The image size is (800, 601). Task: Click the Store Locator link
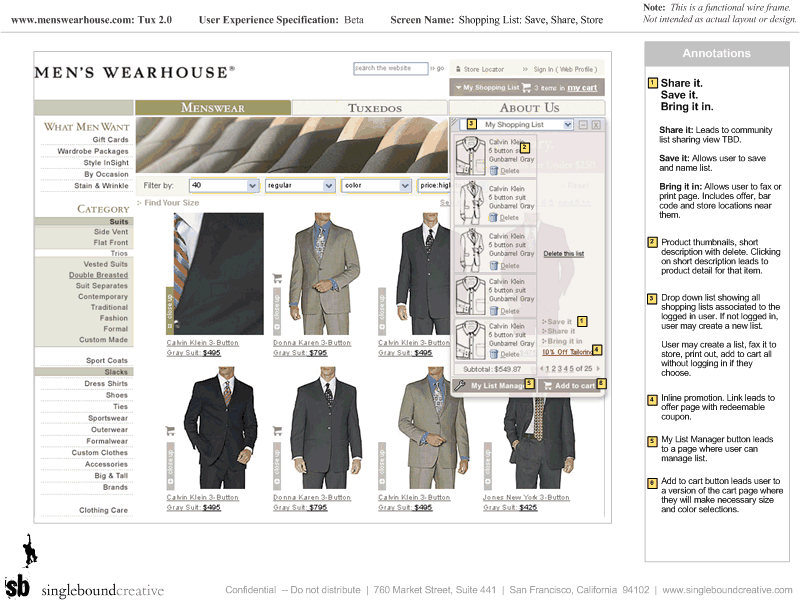point(483,69)
